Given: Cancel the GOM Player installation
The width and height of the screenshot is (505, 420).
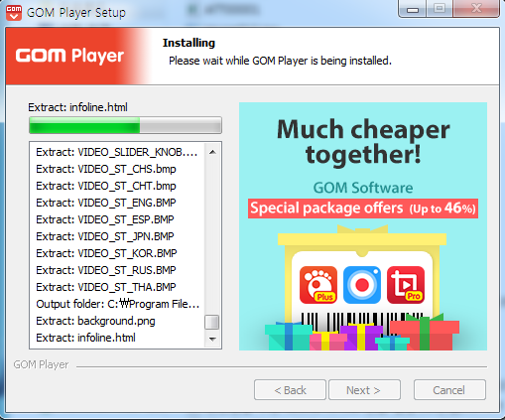Looking at the screenshot, I should 449,390.
